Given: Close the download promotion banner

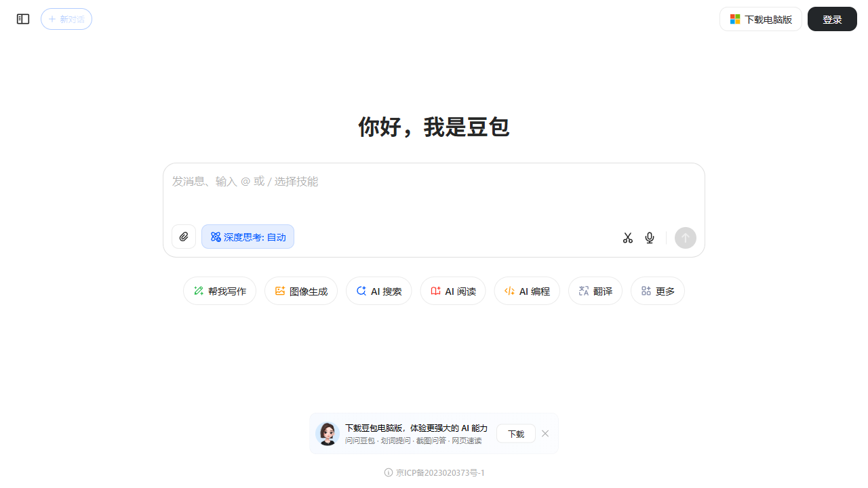Looking at the screenshot, I should 545,434.
